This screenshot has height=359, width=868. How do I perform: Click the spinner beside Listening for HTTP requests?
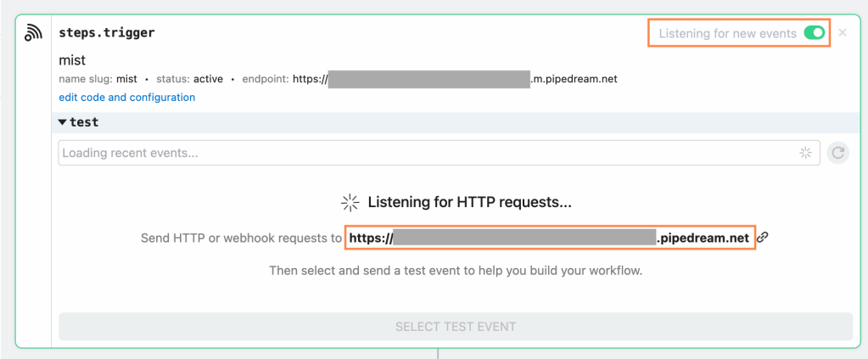(x=350, y=202)
